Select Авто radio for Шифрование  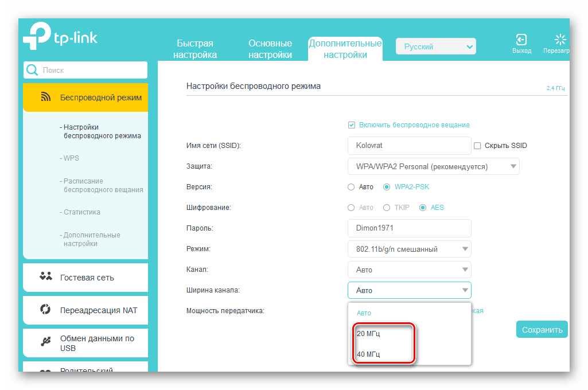pos(351,208)
